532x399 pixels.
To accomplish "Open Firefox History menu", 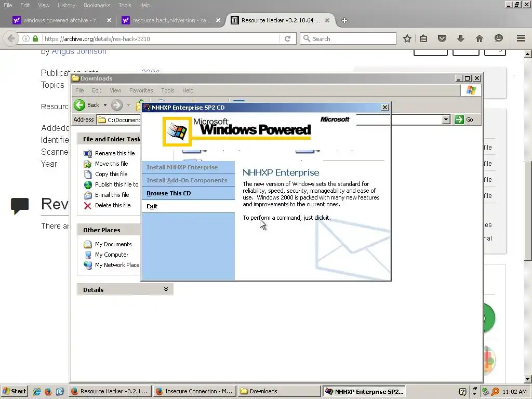I will pos(66,5).
